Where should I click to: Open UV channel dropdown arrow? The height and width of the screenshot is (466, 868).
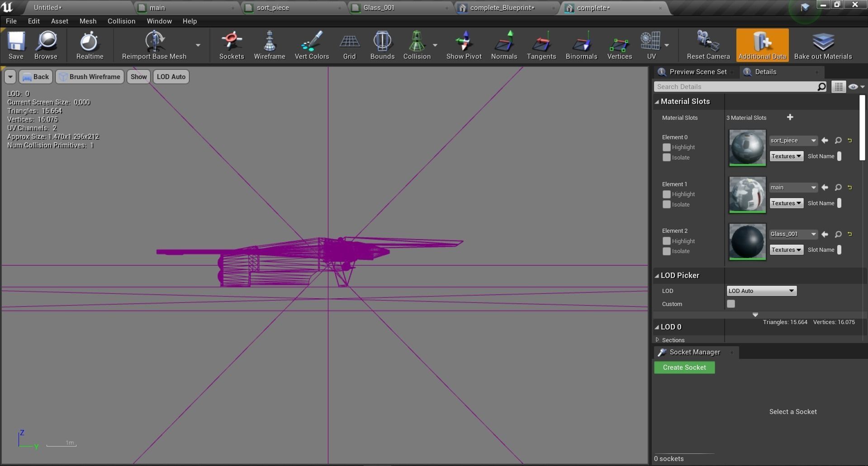[x=667, y=45]
